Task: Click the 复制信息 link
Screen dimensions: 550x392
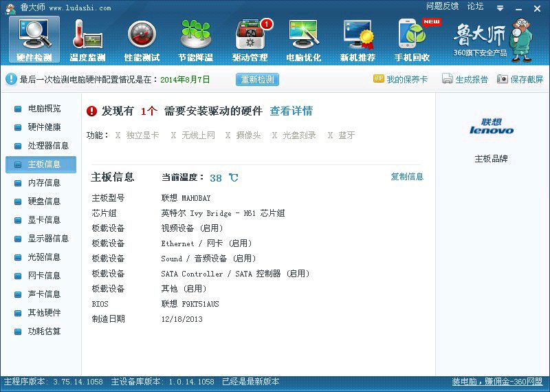Action: 407,177
